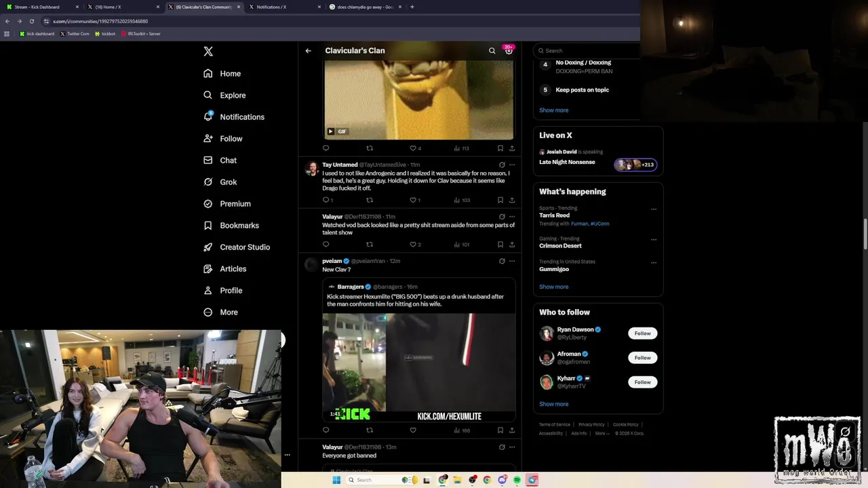Open the kickbot bookmark

(x=105, y=33)
